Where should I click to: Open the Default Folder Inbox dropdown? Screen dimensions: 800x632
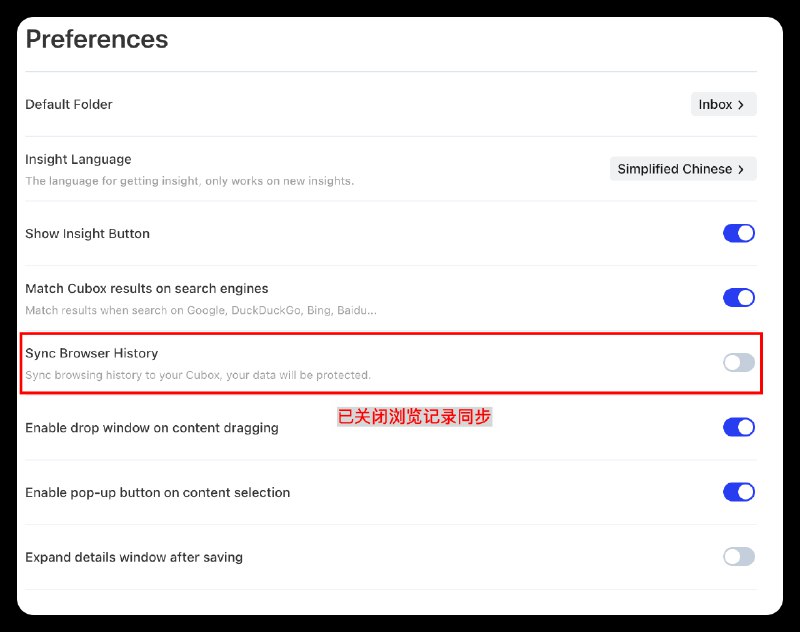click(722, 104)
